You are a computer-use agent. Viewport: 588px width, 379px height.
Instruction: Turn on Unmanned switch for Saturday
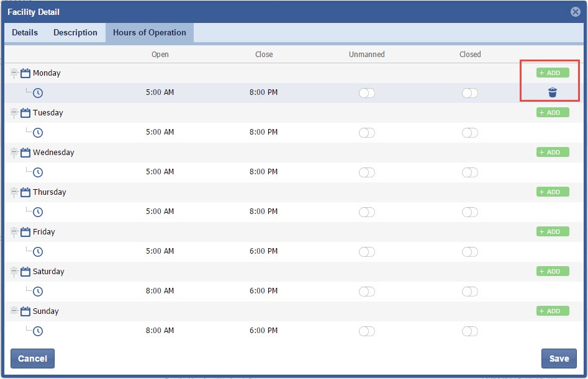(x=367, y=292)
